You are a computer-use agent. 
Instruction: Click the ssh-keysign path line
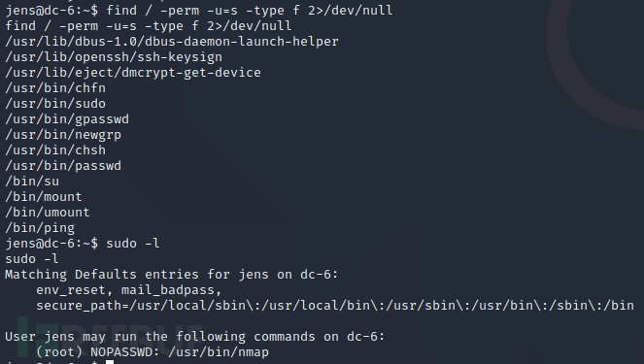114,57
